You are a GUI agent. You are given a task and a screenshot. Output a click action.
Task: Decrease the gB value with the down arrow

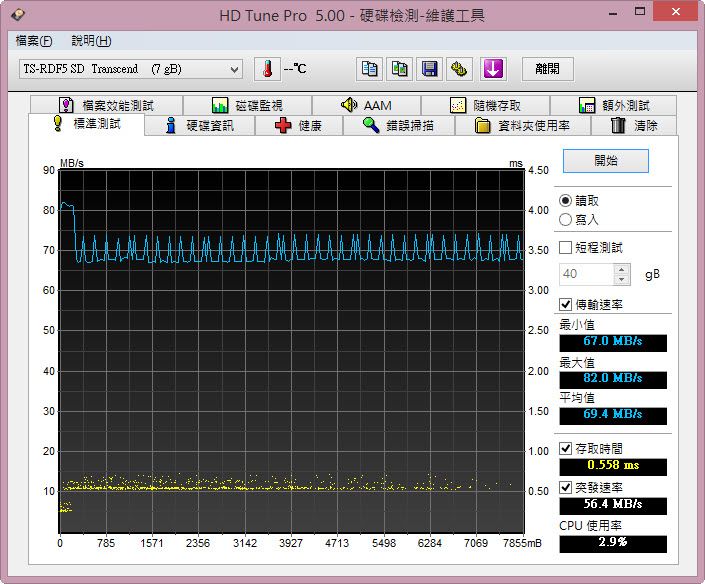(622, 279)
